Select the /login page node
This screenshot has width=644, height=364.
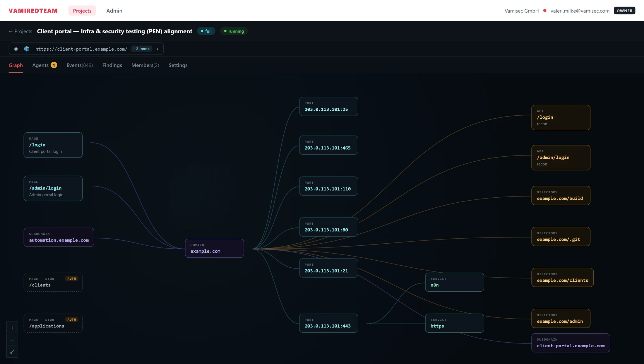53,145
